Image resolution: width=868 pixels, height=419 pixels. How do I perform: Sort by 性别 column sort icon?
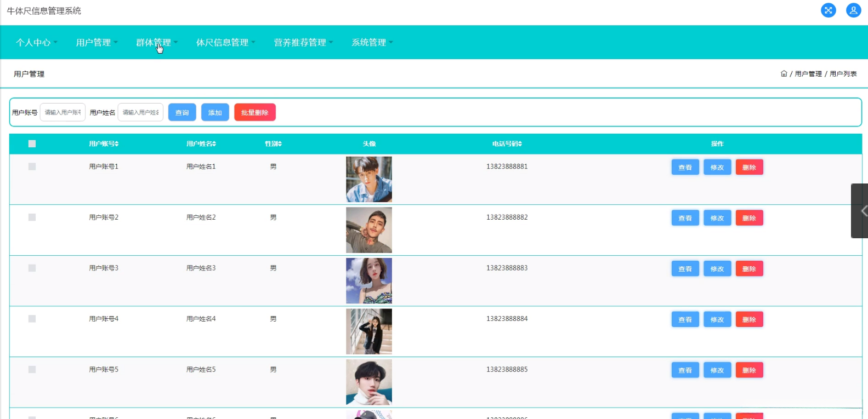click(280, 144)
